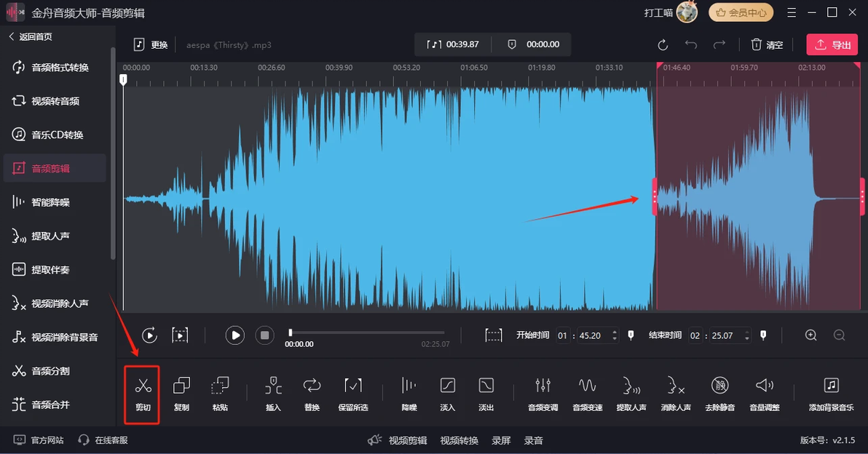Open the hamburger main menu
The width and height of the screenshot is (868, 454).
792,12
